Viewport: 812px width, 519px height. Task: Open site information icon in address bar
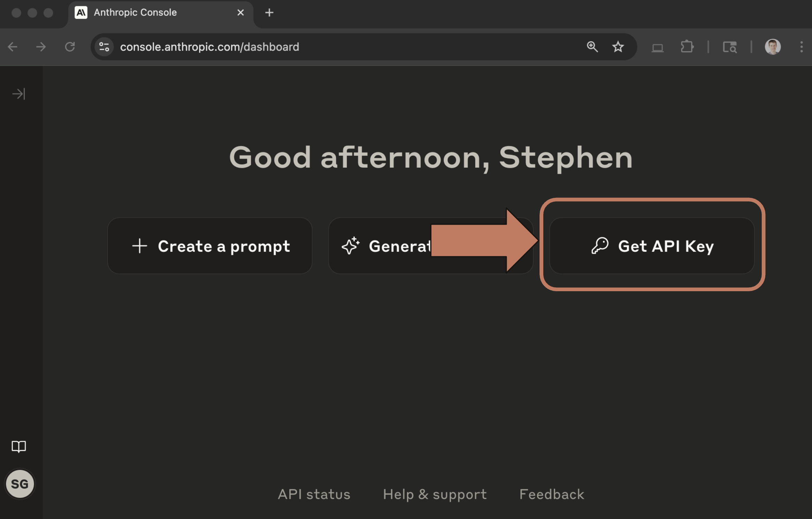[x=104, y=47]
